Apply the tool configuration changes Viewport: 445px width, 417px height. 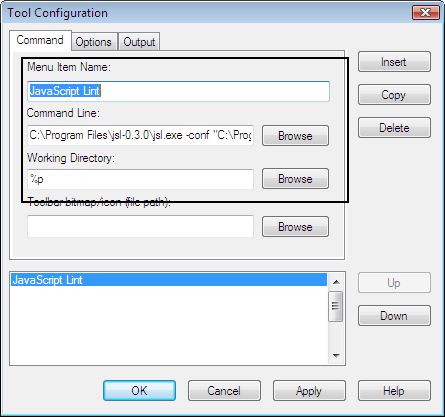[309, 391]
